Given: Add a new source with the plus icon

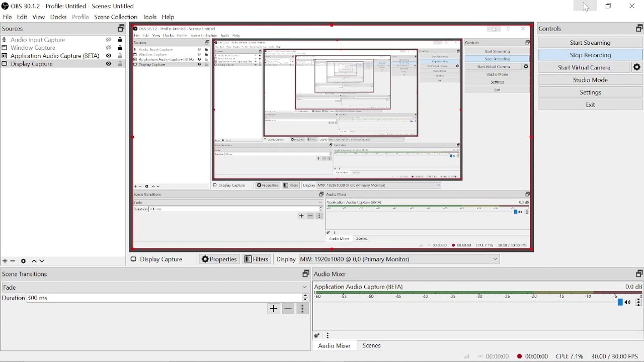Looking at the screenshot, I should 5,261.
